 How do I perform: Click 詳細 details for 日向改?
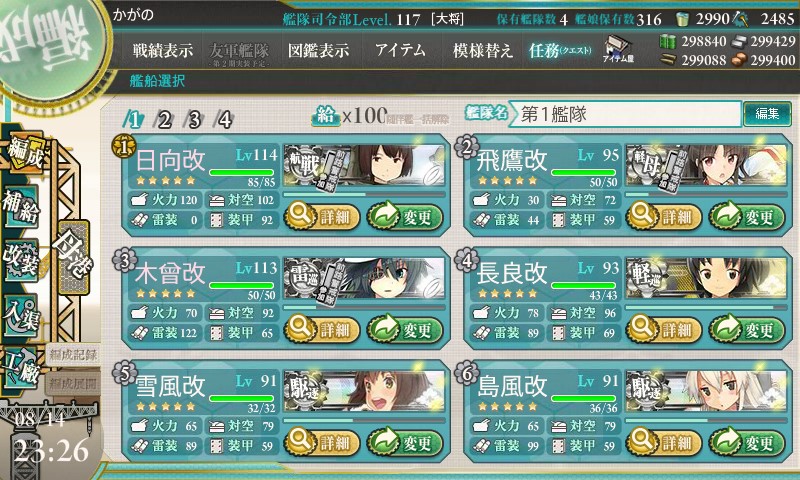click(321, 217)
